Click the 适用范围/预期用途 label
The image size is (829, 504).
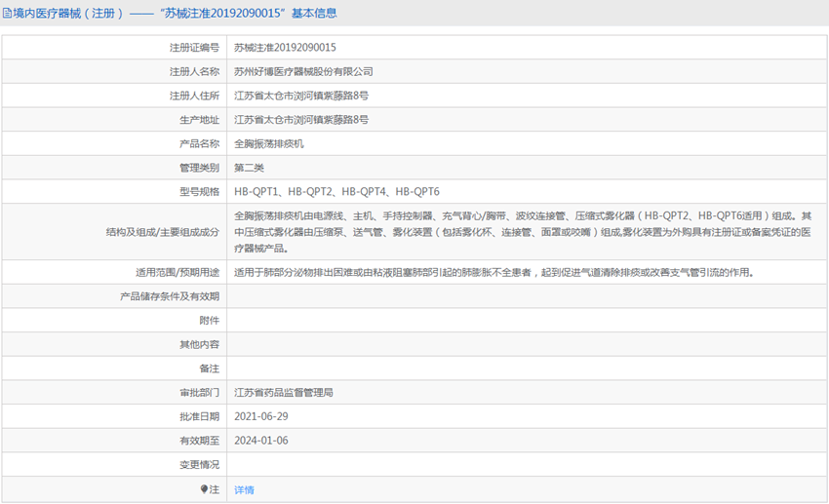tap(178, 272)
